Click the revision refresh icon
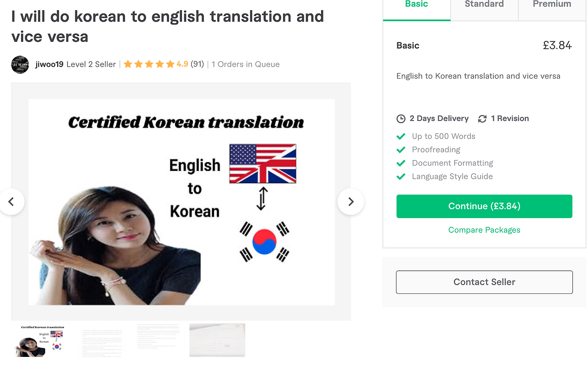Image resolution: width=588 pixels, height=367 pixels. [x=482, y=119]
